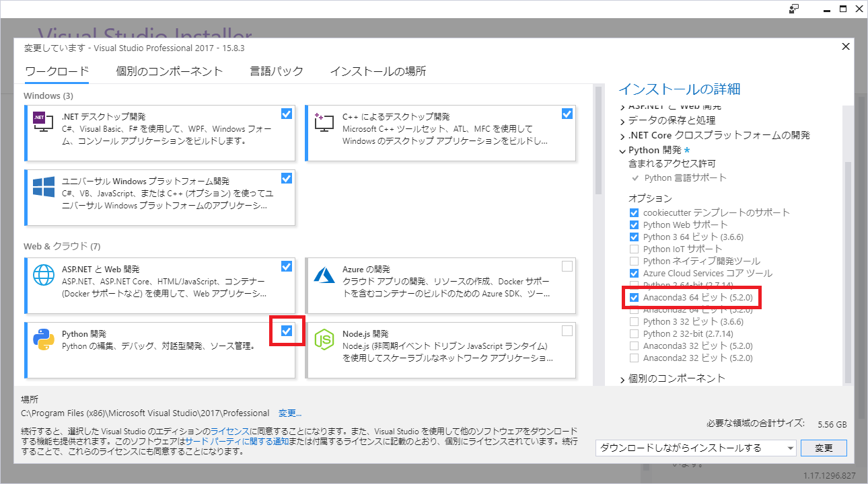Viewport: 868px width, 484px height.
Task: Enable Anaconda2 32 ビット (5.2.0) option
Action: 634,358
